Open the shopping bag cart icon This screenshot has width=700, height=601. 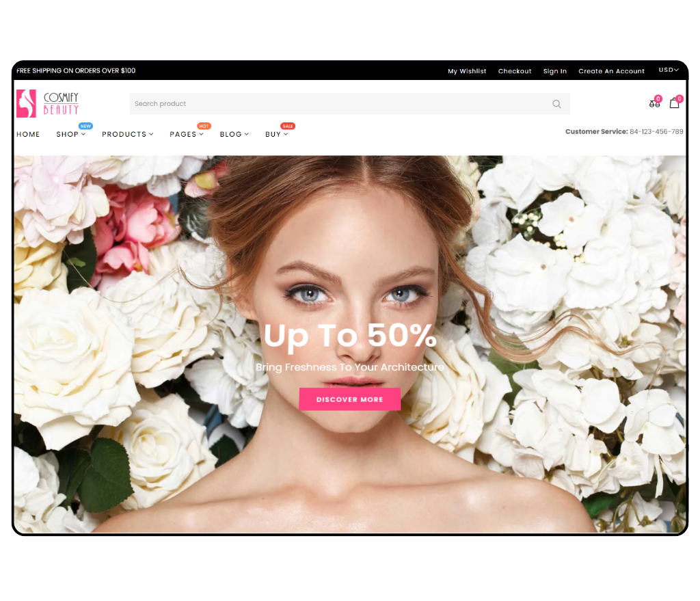[x=675, y=103]
